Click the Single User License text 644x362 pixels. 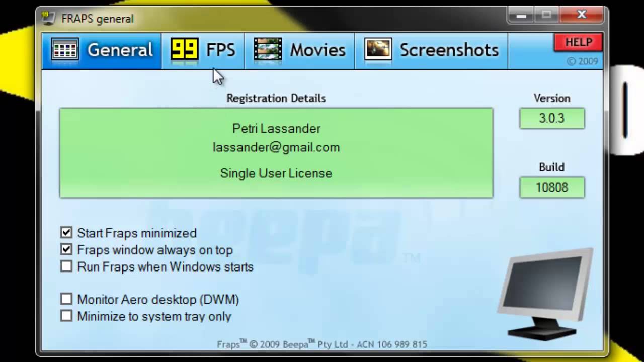click(276, 173)
